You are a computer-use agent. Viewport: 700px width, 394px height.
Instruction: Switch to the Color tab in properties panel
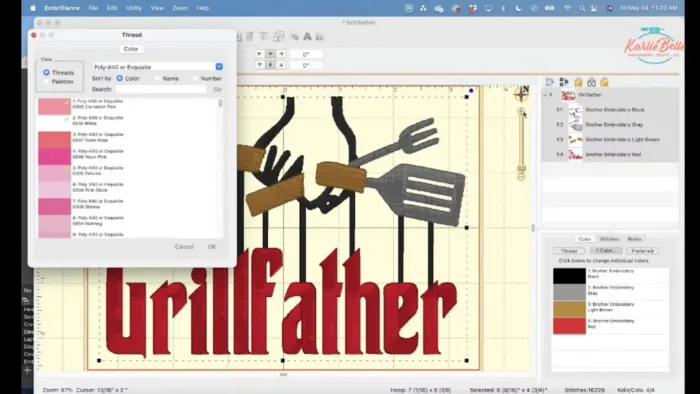point(584,239)
